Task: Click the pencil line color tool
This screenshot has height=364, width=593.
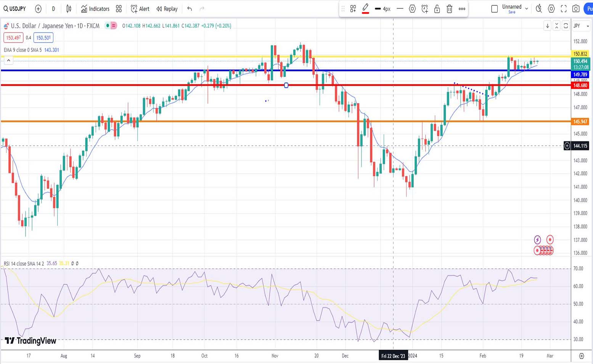Action: (x=365, y=8)
